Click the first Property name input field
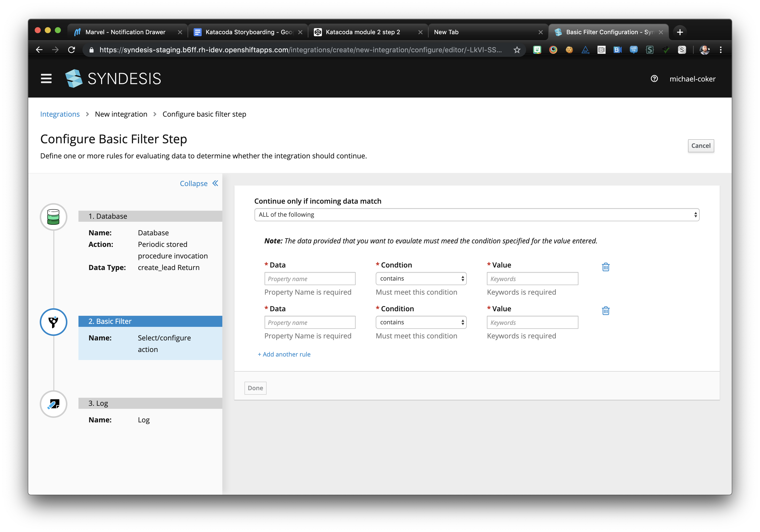The width and height of the screenshot is (760, 532). (310, 278)
